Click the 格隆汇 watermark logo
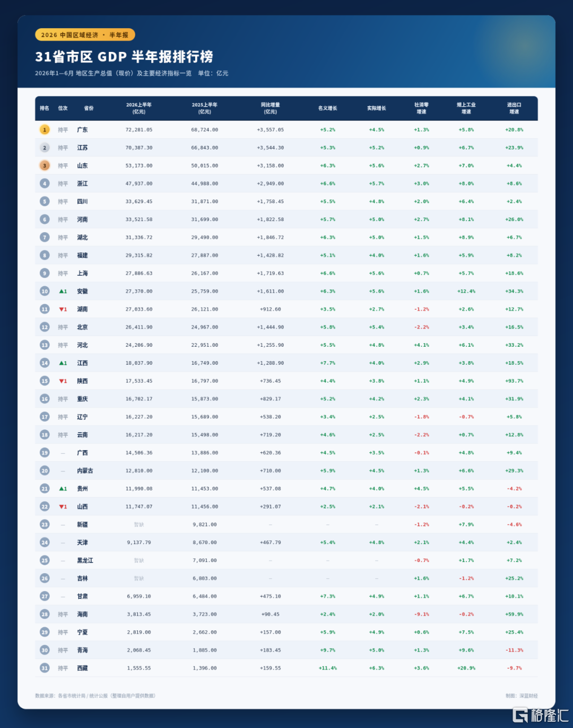Image resolution: width=573 pixels, height=728 pixels. [x=540, y=715]
